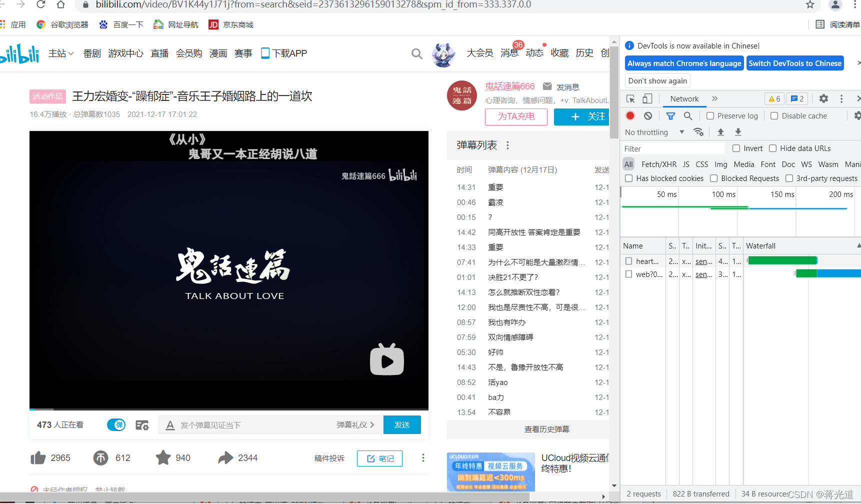This screenshot has height=504, width=861.
Task: Click the star icon to favorite the video
Action: pyautogui.click(x=163, y=457)
